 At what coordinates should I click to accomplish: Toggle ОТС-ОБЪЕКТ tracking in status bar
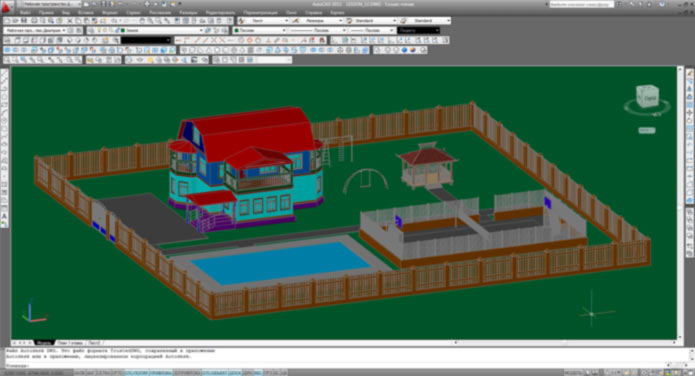(x=215, y=372)
